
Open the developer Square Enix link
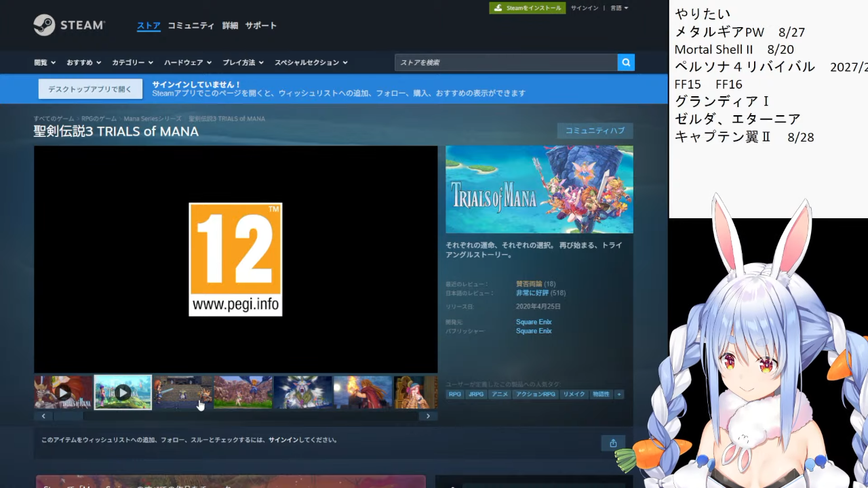(x=534, y=322)
